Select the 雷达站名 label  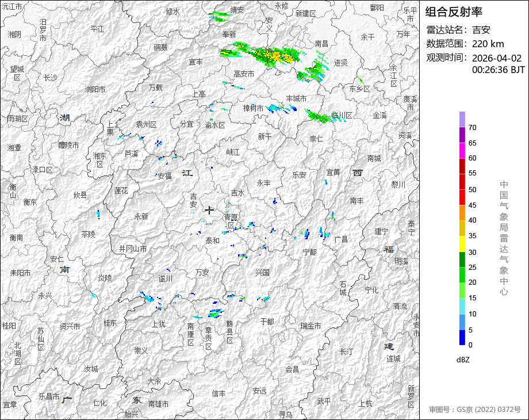(447, 30)
